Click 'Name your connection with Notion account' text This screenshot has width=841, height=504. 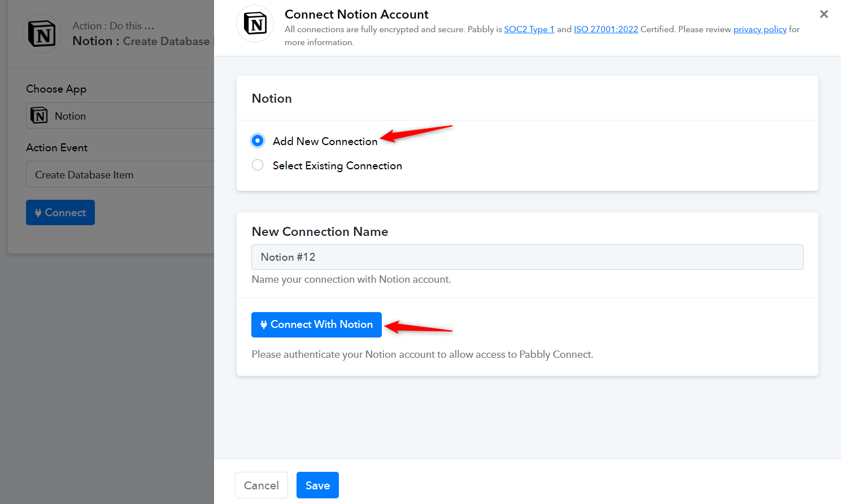(x=351, y=279)
